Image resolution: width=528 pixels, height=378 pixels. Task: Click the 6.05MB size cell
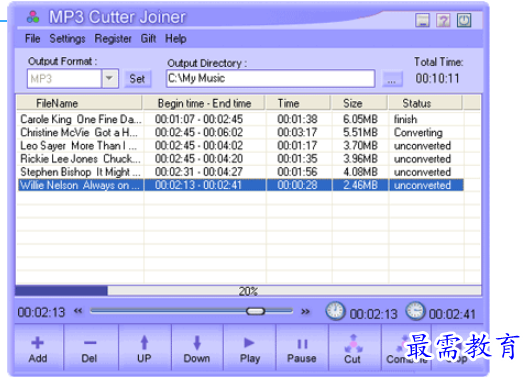pyautogui.click(x=360, y=119)
